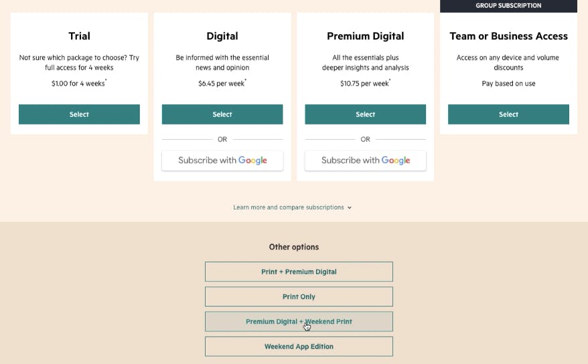This screenshot has width=588, height=364.
Task: Click the Other options section heading
Action: (294, 247)
